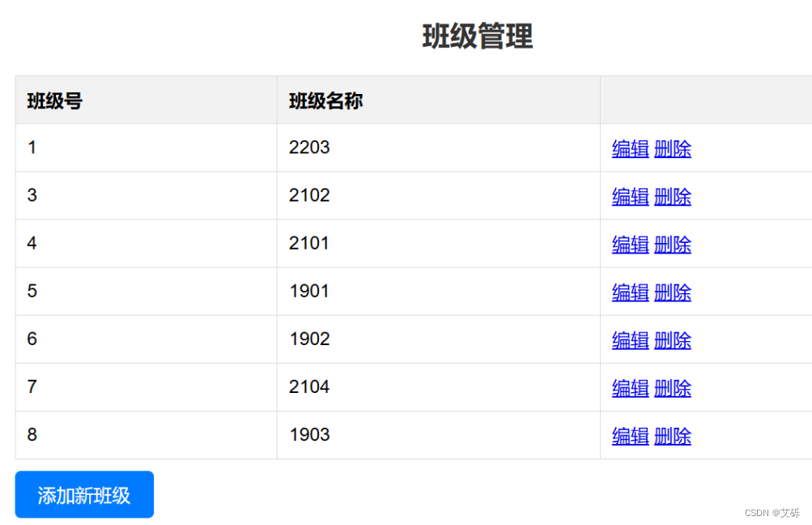The height and width of the screenshot is (525, 812).
Task: Remove class 2101 via 删除 link
Action: click(x=673, y=245)
